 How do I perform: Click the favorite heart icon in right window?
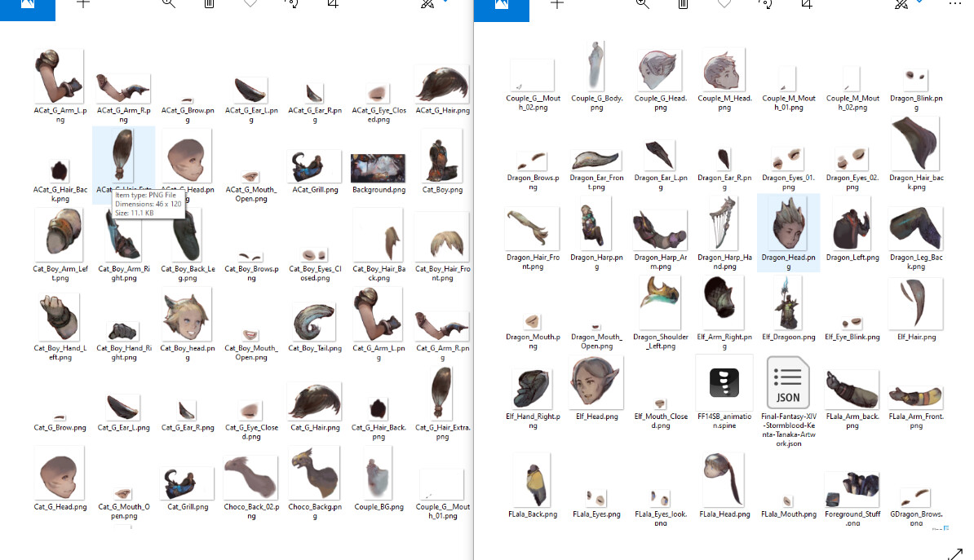(724, 3)
